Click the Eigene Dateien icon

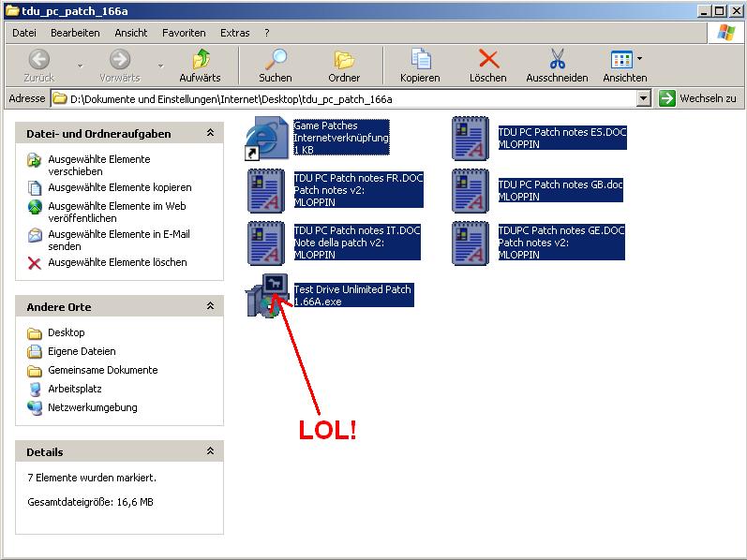point(35,351)
